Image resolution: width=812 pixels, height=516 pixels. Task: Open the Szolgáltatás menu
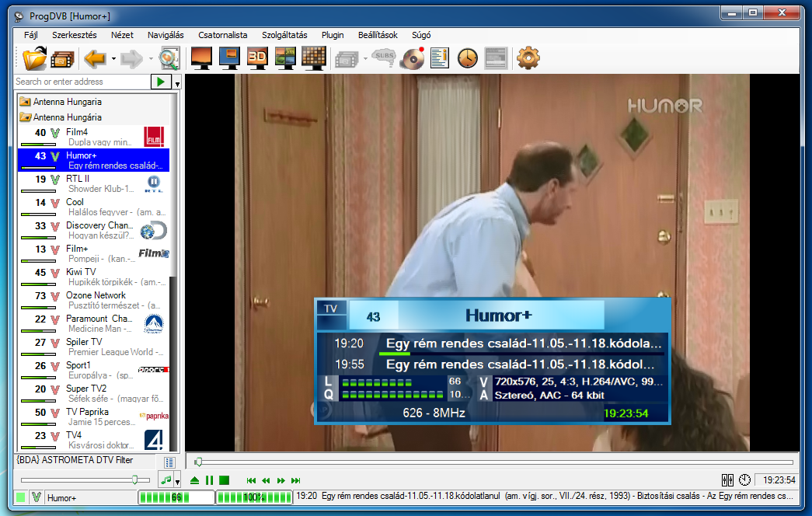(x=284, y=35)
